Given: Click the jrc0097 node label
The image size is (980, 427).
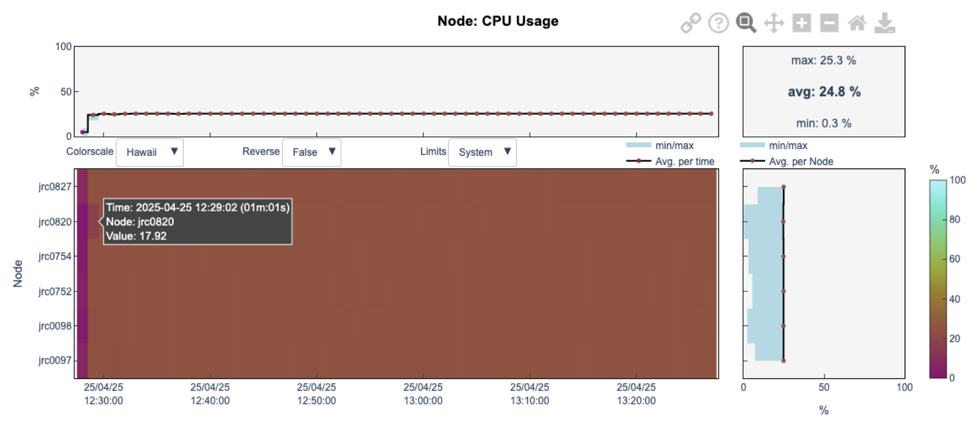Looking at the screenshot, I should (x=55, y=360).
